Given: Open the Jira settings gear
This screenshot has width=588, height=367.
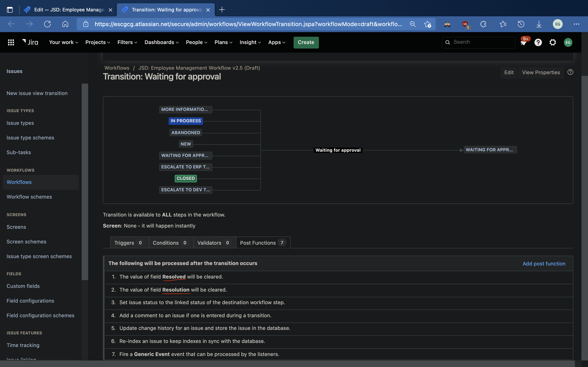Looking at the screenshot, I should (x=552, y=42).
